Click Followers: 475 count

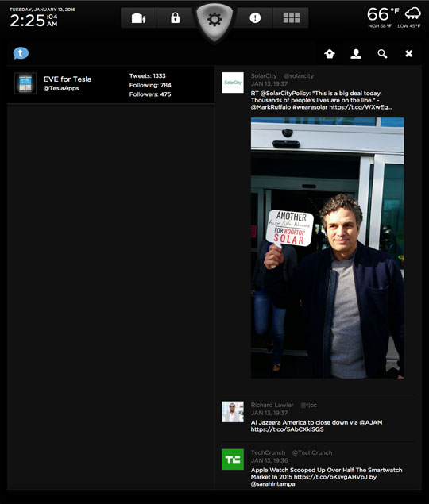pyautogui.click(x=150, y=94)
